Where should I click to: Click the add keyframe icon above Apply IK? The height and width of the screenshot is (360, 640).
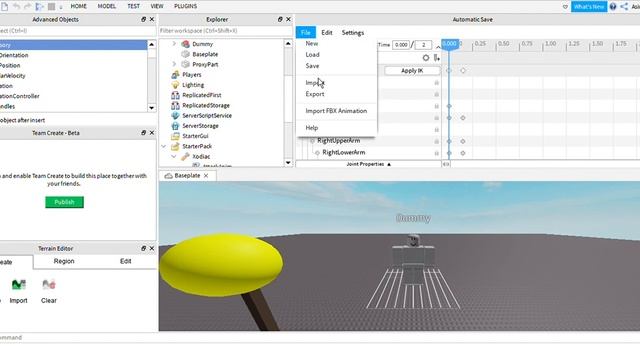click(x=437, y=58)
